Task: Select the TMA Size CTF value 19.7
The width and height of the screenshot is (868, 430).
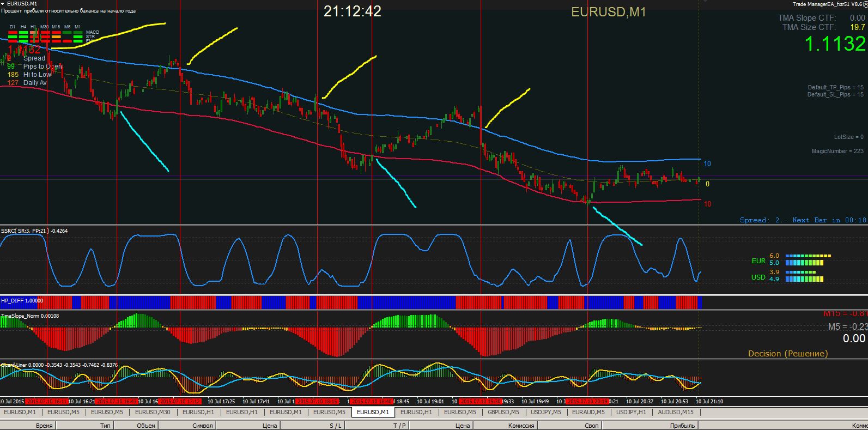Action: pos(858,27)
